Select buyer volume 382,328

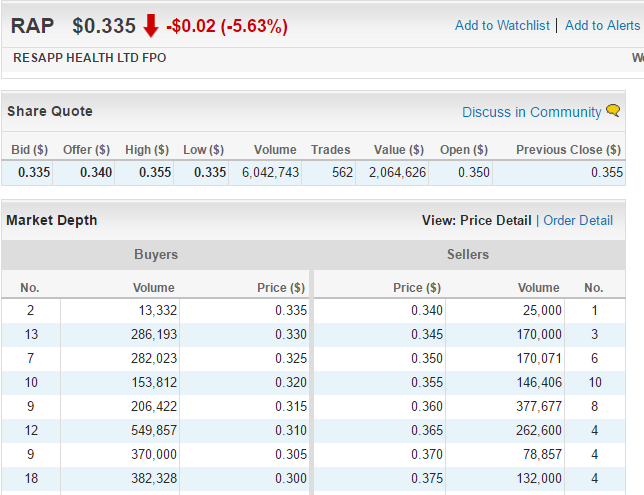tap(154, 479)
